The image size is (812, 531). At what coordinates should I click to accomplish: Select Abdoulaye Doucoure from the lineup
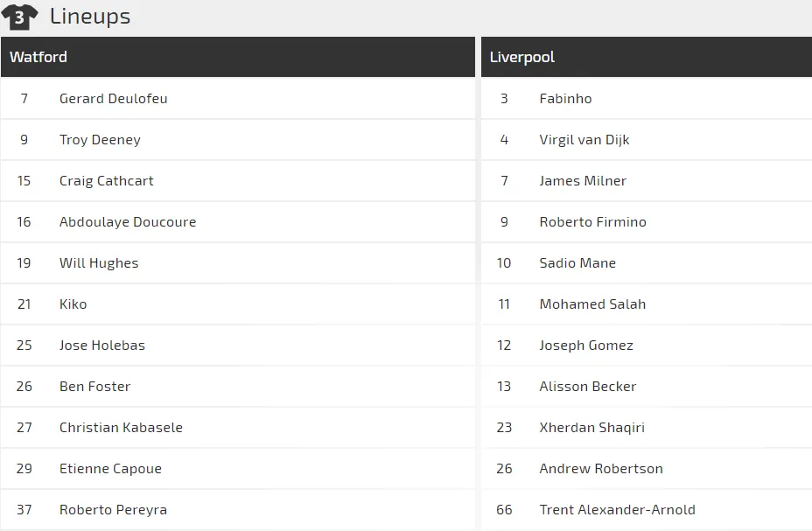[128, 222]
